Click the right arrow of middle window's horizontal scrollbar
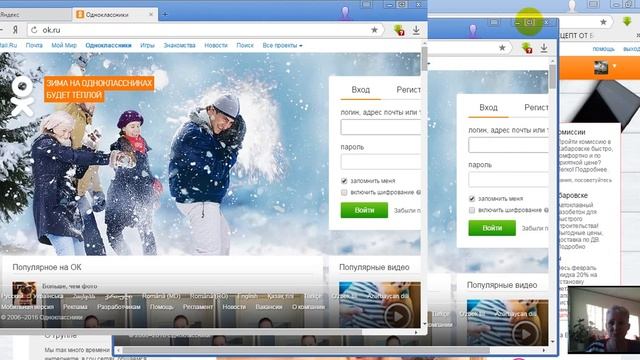This screenshot has height=360, width=640. tap(544, 350)
